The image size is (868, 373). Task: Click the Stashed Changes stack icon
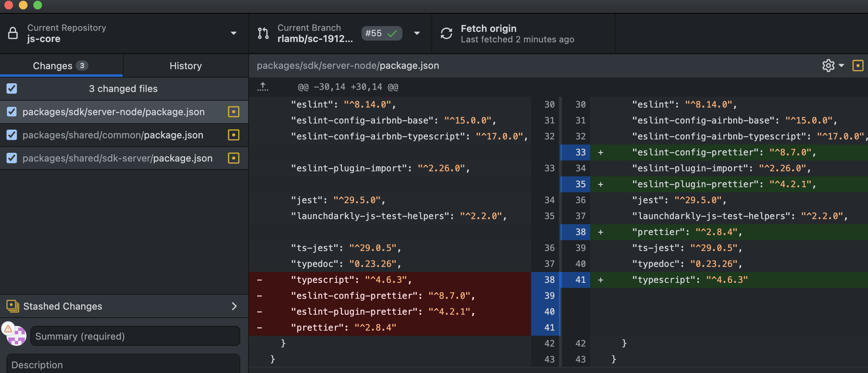click(x=13, y=306)
